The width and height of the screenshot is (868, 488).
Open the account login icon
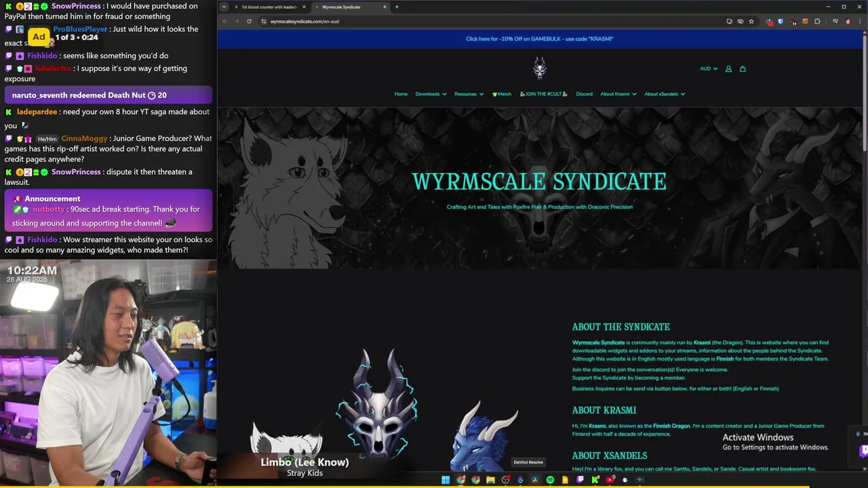[728, 68]
